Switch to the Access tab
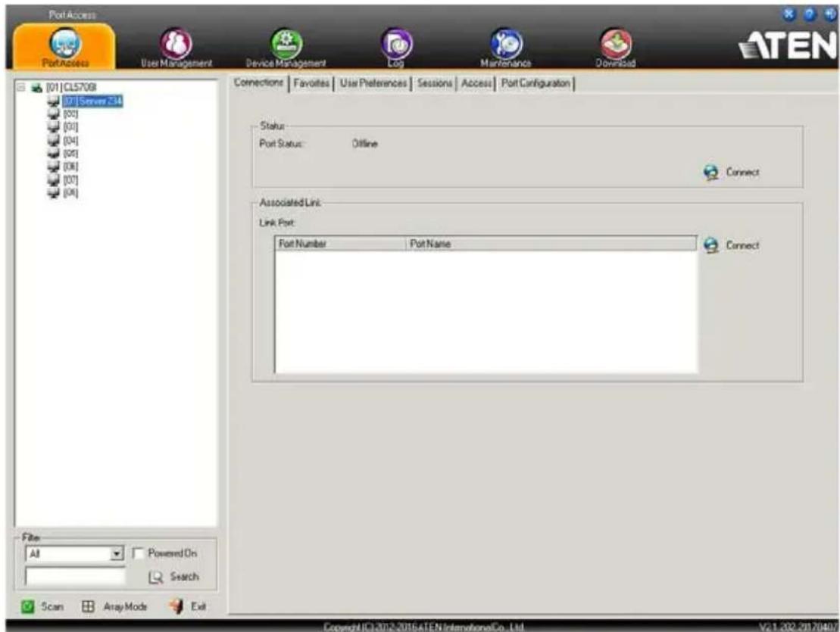This screenshot has width=840, height=632. pos(476,83)
